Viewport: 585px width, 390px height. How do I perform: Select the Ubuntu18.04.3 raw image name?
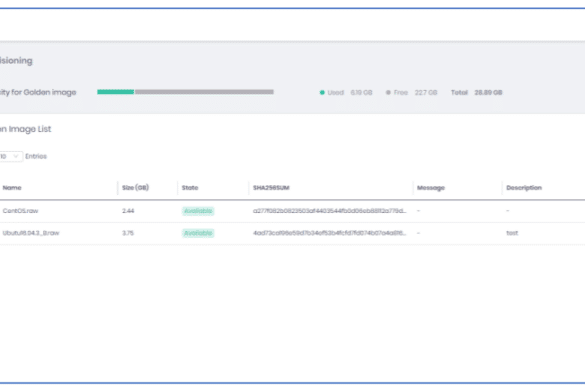coord(31,233)
